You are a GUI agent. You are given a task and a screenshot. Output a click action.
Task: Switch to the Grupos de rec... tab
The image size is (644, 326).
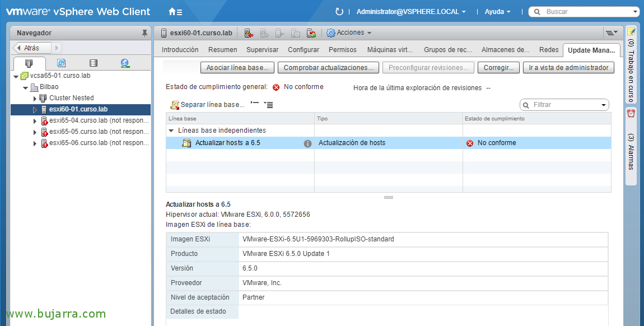pos(448,50)
